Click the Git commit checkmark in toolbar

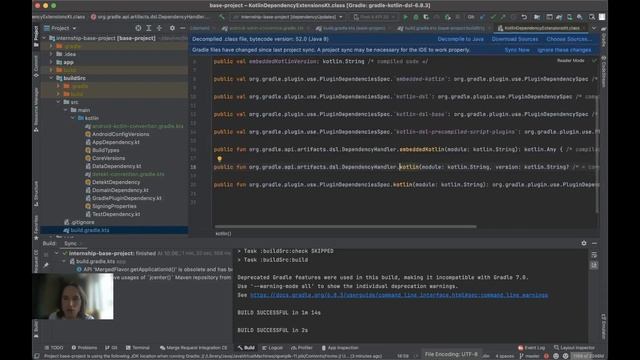[493, 17]
